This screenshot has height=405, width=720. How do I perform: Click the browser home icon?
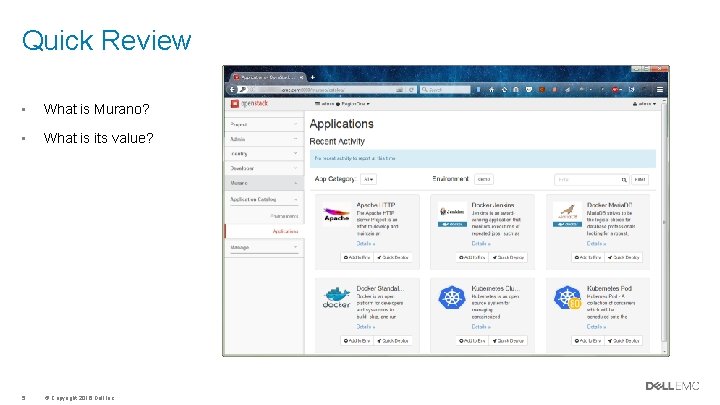pyautogui.click(x=491, y=90)
